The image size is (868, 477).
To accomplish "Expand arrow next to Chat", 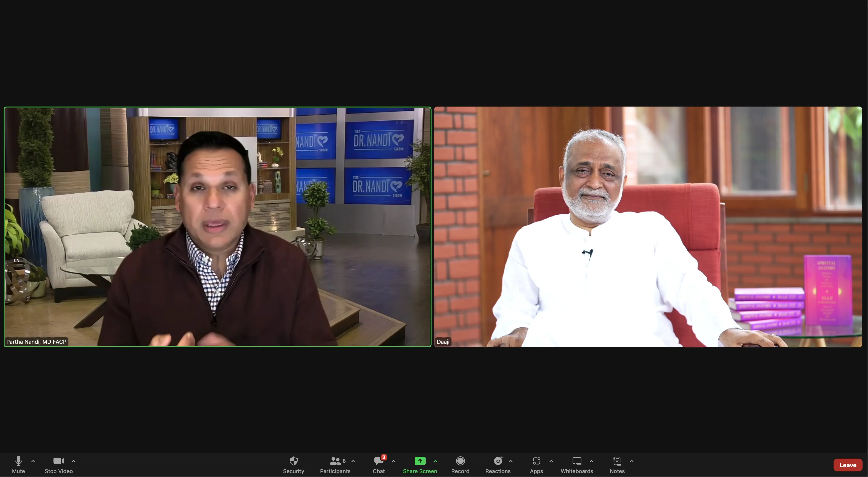I will coord(393,461).
